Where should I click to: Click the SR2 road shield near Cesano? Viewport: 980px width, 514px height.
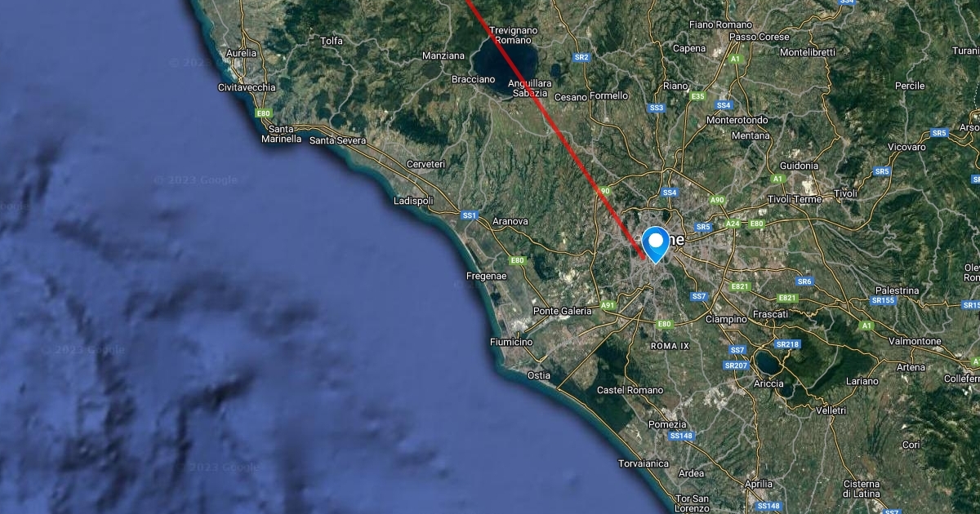[581, 57]
